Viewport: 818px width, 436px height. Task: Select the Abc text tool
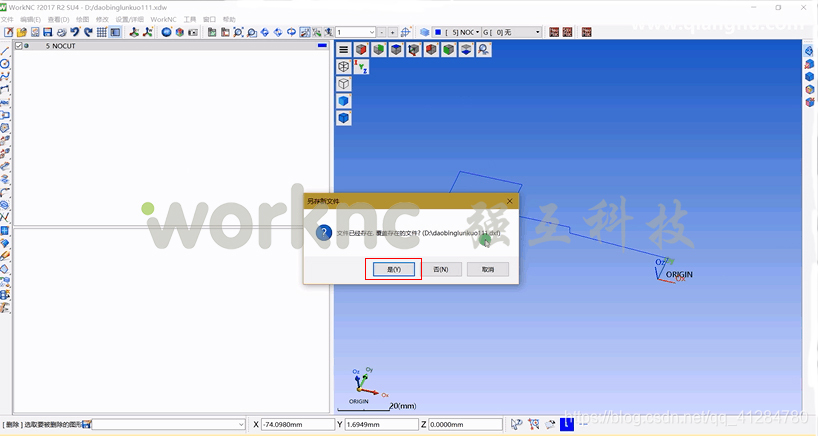tap(5, 102)
